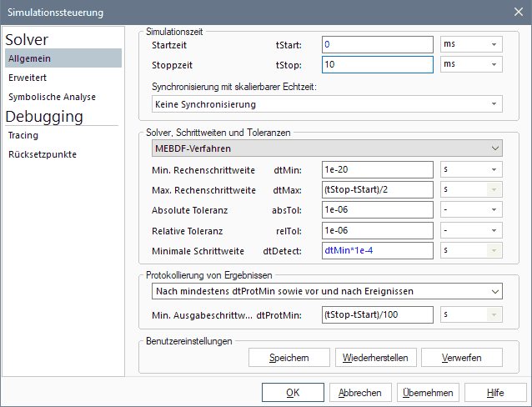Click the tStop value field
This screenshot has height=407, width=532.
pyautogui.click(x=377, y=64)
